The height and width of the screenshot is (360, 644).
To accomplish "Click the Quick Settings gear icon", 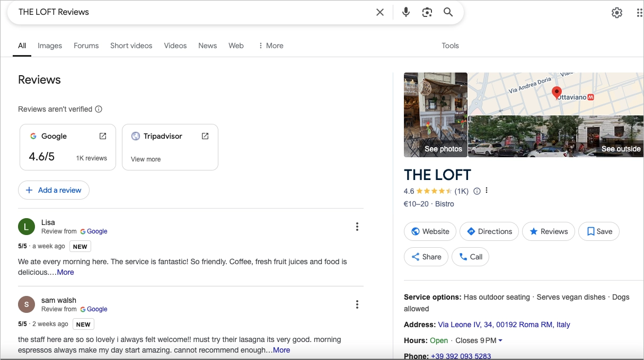I will click(x=616, y=12).
